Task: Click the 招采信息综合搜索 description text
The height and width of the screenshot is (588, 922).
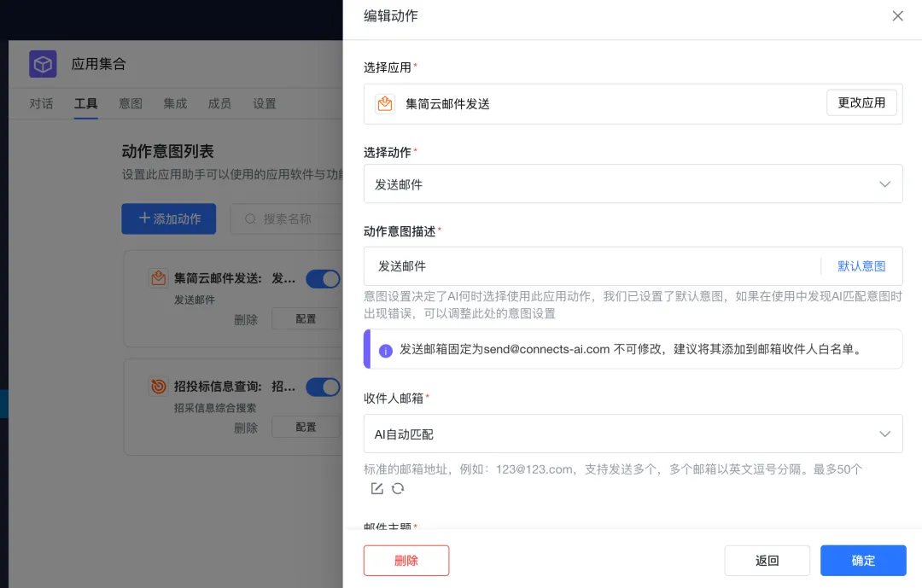Action: pyautogui.click(x=215, y=408)
